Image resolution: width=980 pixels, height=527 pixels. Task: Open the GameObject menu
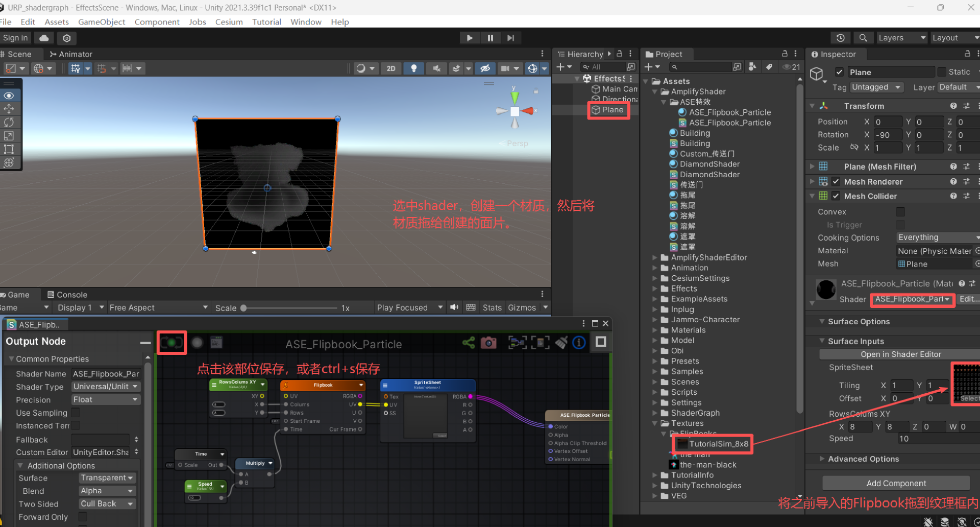point(102,22)
